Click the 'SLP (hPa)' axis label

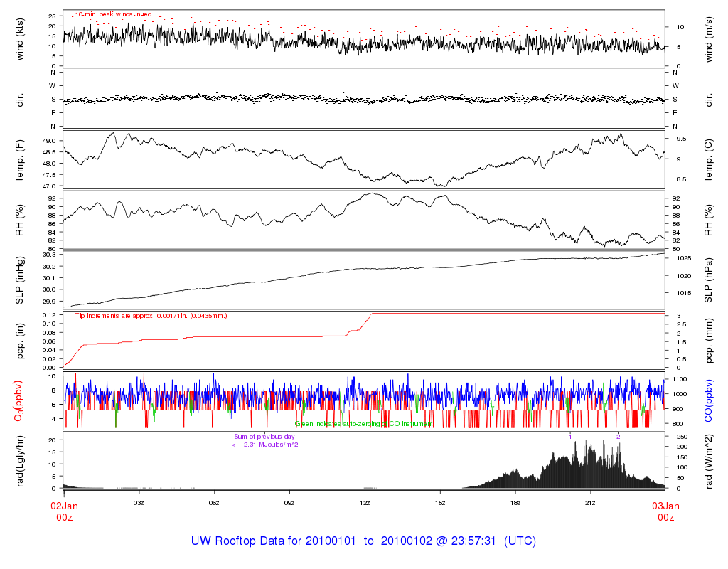pyautogui.click(x=708, y=280)
